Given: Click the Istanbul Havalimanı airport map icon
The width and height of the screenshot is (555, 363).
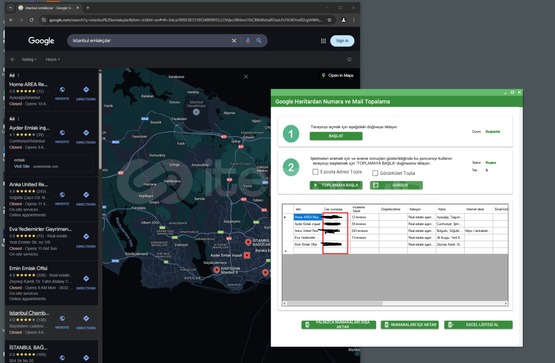Looking at the screenshot, I should click(x=196, y=112).
